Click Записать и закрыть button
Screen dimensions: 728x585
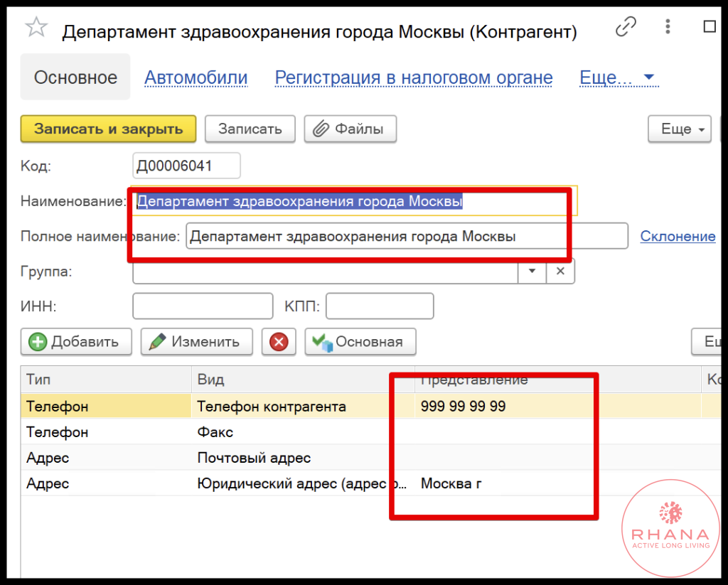pyautogui.click(x=108, y=129)
